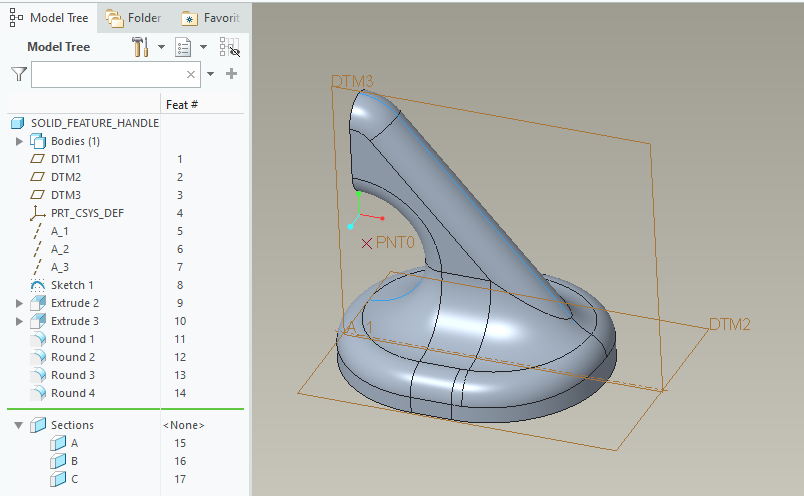The height and width of the screenshot is (496, 804).
Task: Select section B in the tree
Action: tap(73, 461)
